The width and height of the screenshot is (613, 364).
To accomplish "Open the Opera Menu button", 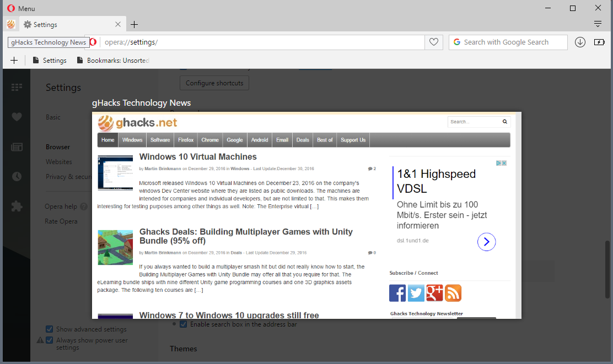I will (x=21, y=8).
